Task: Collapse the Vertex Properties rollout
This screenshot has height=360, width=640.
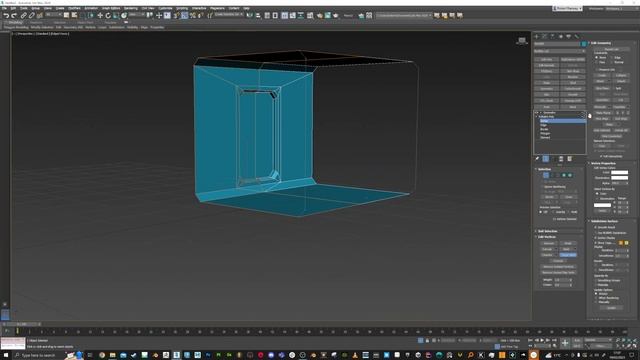Action: pyautogui.click(x=603, y=163)
